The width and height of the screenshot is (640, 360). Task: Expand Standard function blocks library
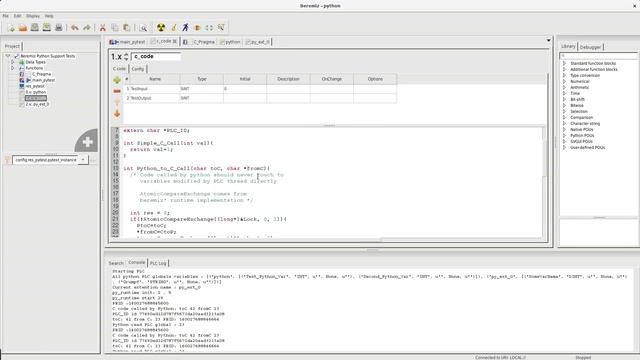coord(564,64)
